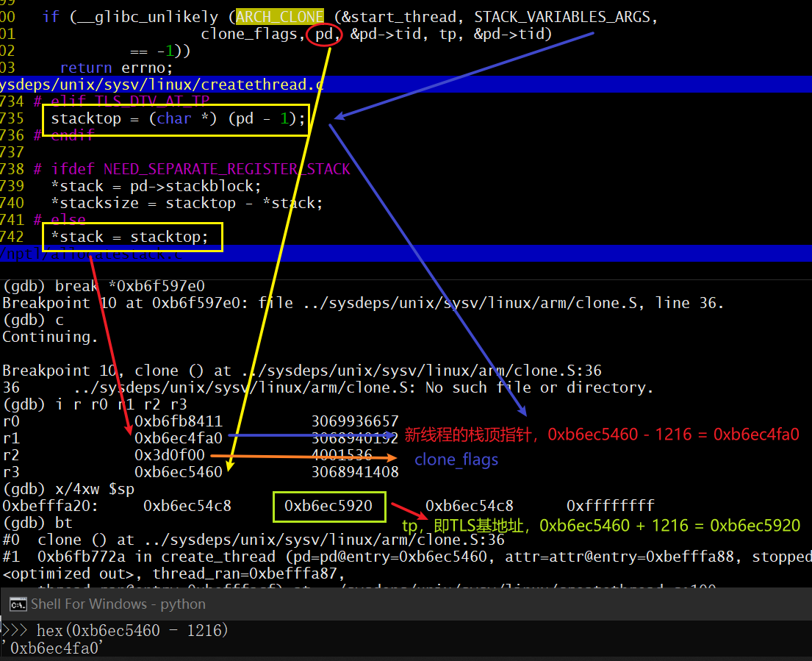
Task: Click 'Continuing.' output line
Action: [50, 337]
